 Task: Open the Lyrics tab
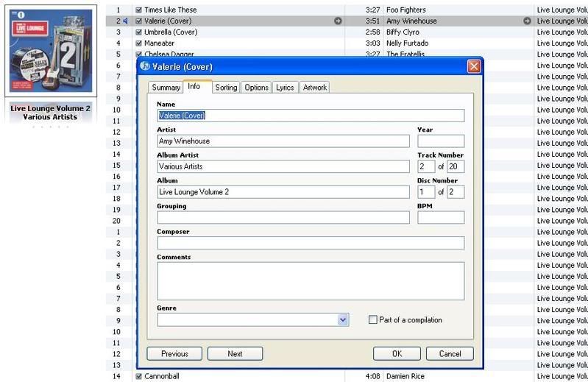pos(285,88)
